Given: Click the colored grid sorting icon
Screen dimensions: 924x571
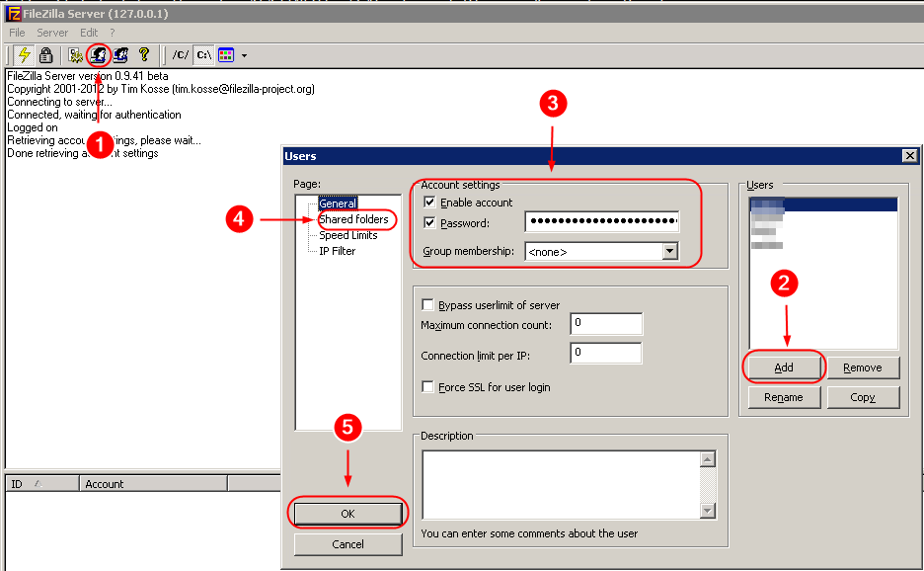Looking at the screenshot, I should (x=226, y=55).
